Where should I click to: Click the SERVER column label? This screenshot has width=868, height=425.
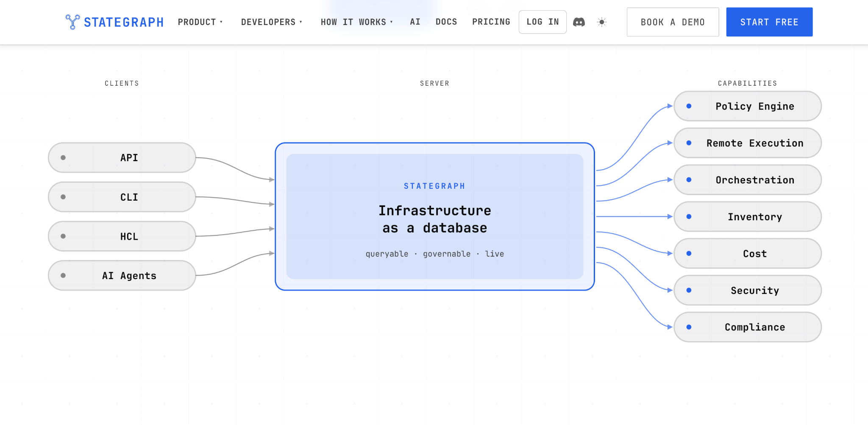click(x=434, y=84)
